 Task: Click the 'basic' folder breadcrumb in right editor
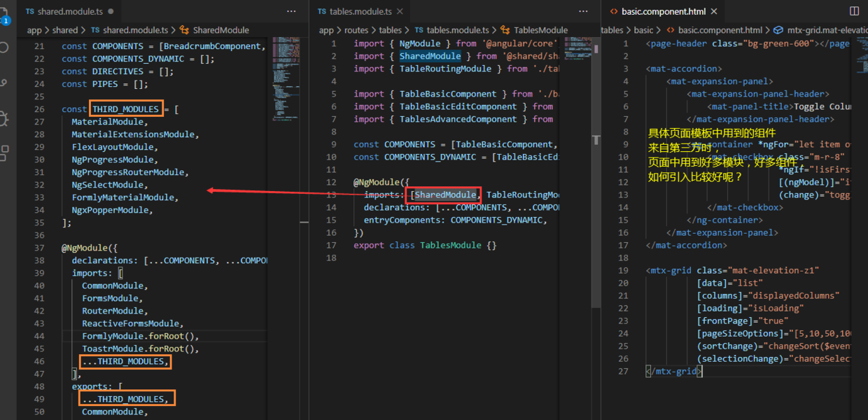(x=643, y=30)
